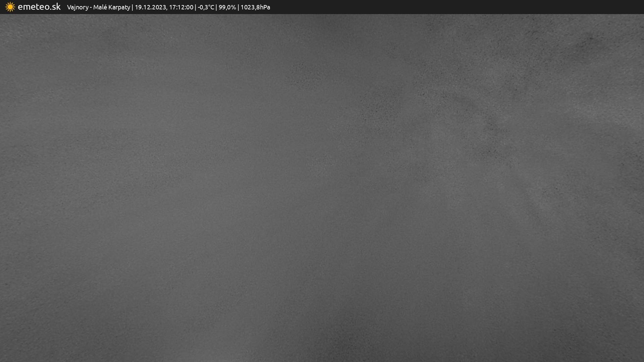Click the humidity value 99,0%
644x362 pixels.
click(227, 7)
